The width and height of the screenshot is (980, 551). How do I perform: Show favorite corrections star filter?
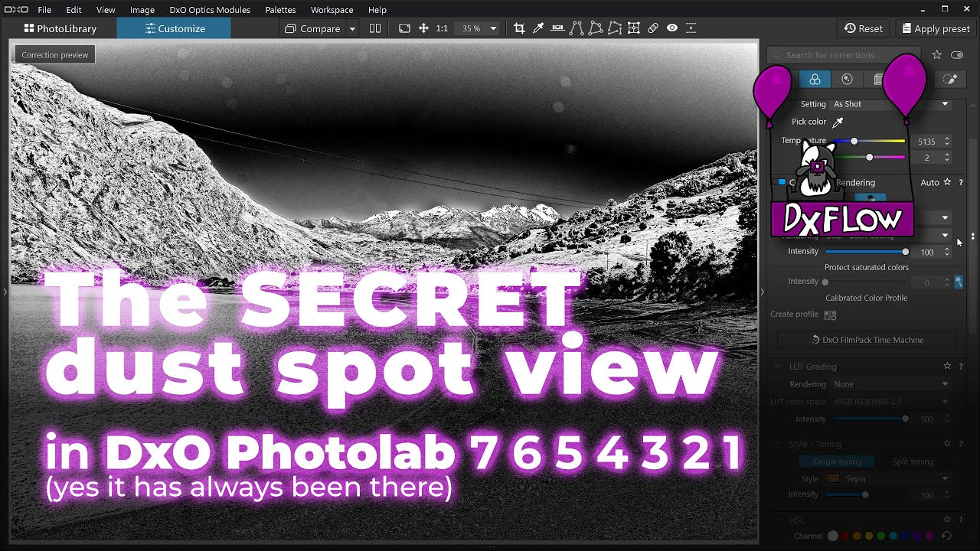936,55
